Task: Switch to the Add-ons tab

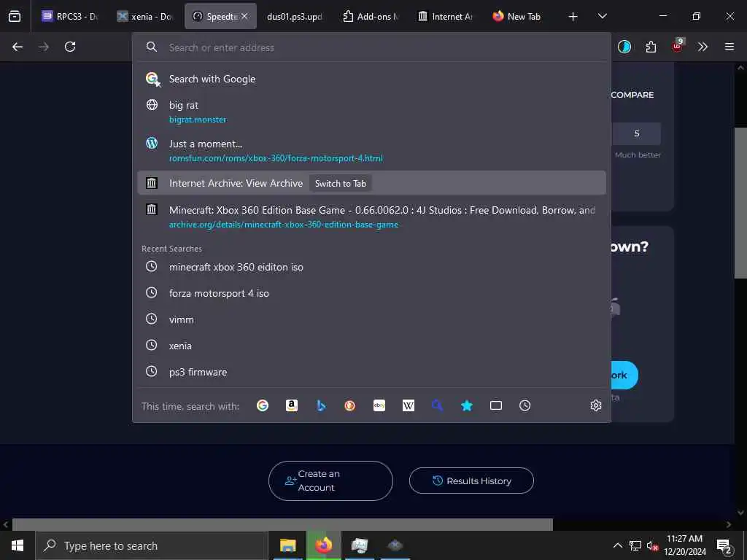Action: (370, 16)
